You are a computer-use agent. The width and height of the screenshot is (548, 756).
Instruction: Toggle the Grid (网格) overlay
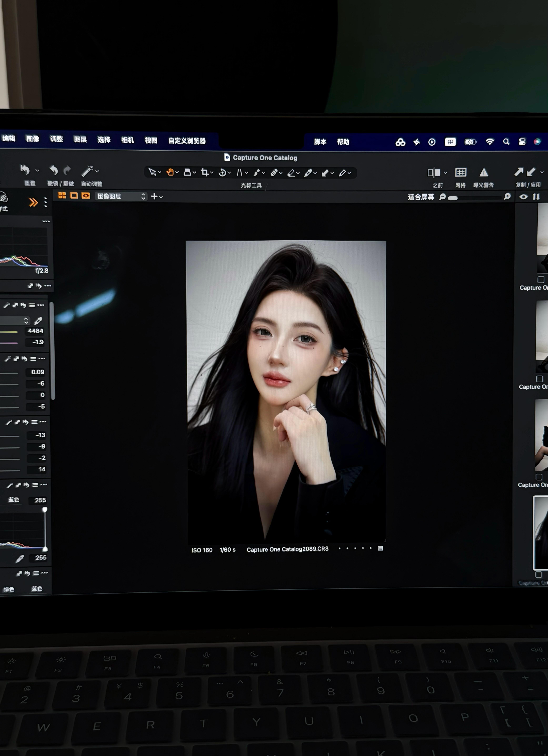(461, 172)
